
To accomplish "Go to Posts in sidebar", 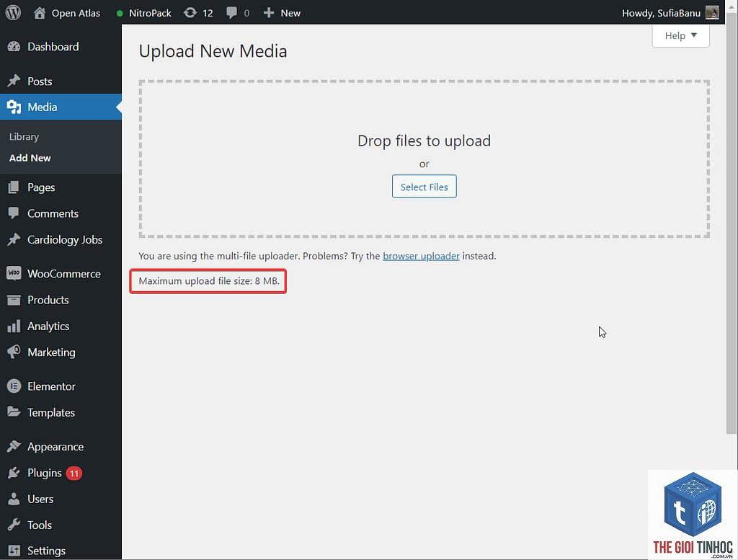I will [x=40, y=81].
